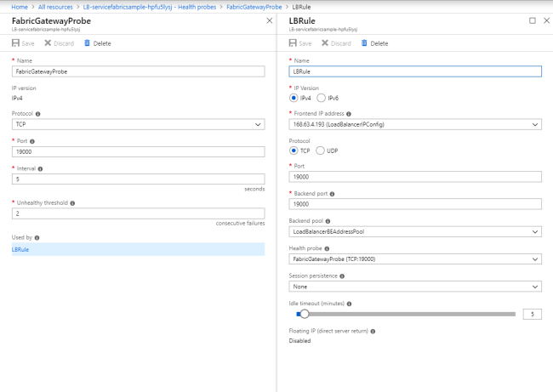Click Save label in LBRule toolbar
This screenshot has height=392, width=553.
click(305, 43)
